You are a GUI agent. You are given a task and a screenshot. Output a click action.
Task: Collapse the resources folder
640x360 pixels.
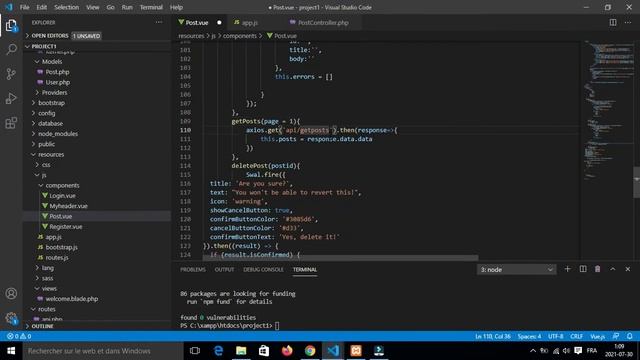pyautogui.click(x=51, y=154)
